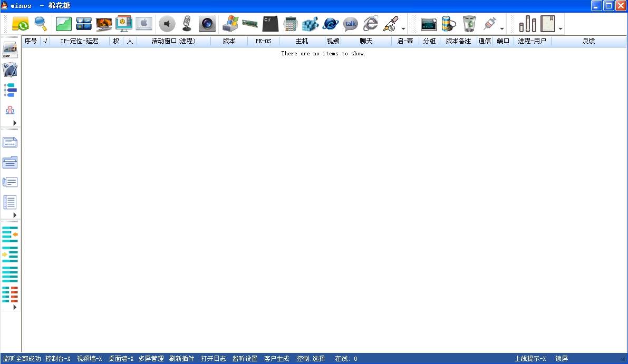The width and height of the screenshot is (628, 364).
Task: Expand arrow below red binder clip sidebar icon
Action: [15, 123]
